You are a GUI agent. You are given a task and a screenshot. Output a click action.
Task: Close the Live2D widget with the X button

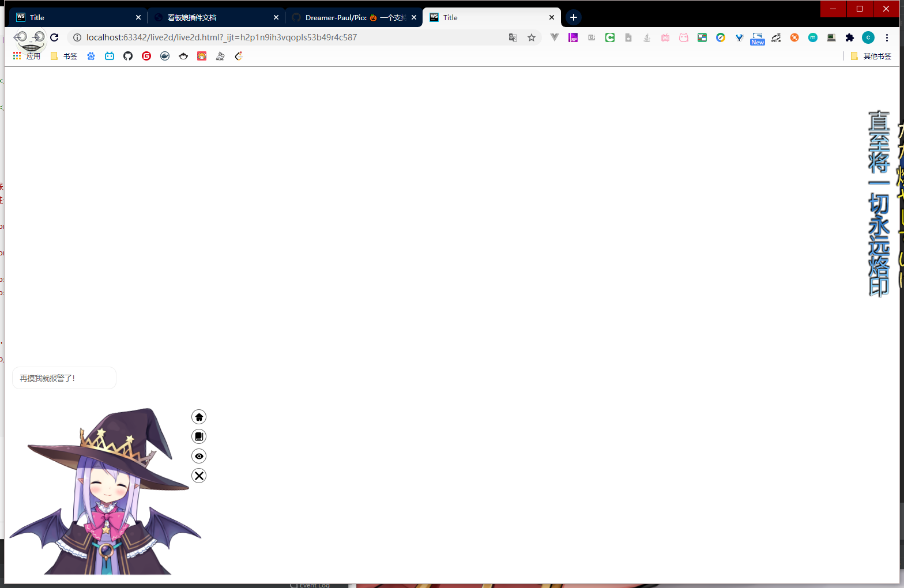coord(199,476)
